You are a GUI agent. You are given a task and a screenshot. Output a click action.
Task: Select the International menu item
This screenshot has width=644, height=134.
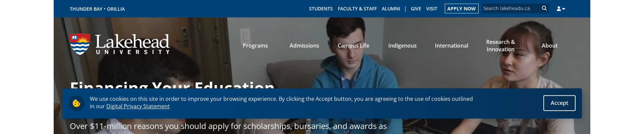coord(451,46)
